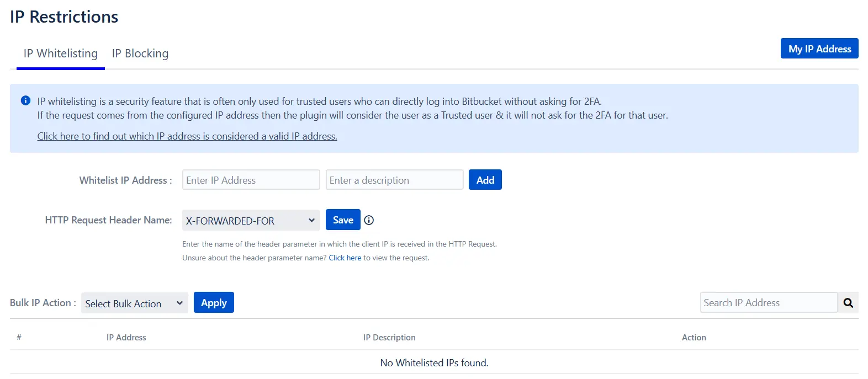Click the info icon beside the Save button
868x379 pixels.
[x=368, y=220]
